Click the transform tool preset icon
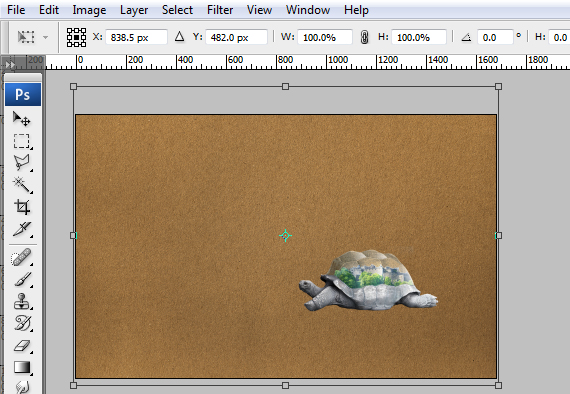570x394 pixels. point(26,37)
